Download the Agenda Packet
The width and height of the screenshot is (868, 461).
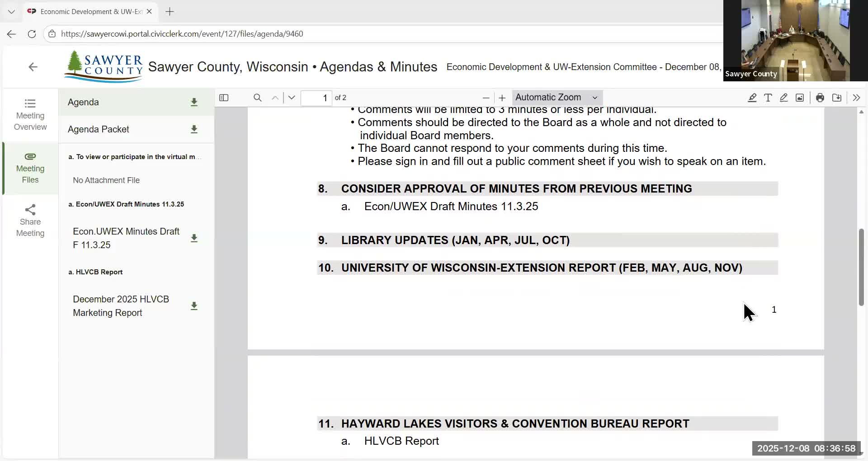tap(194, 129)
